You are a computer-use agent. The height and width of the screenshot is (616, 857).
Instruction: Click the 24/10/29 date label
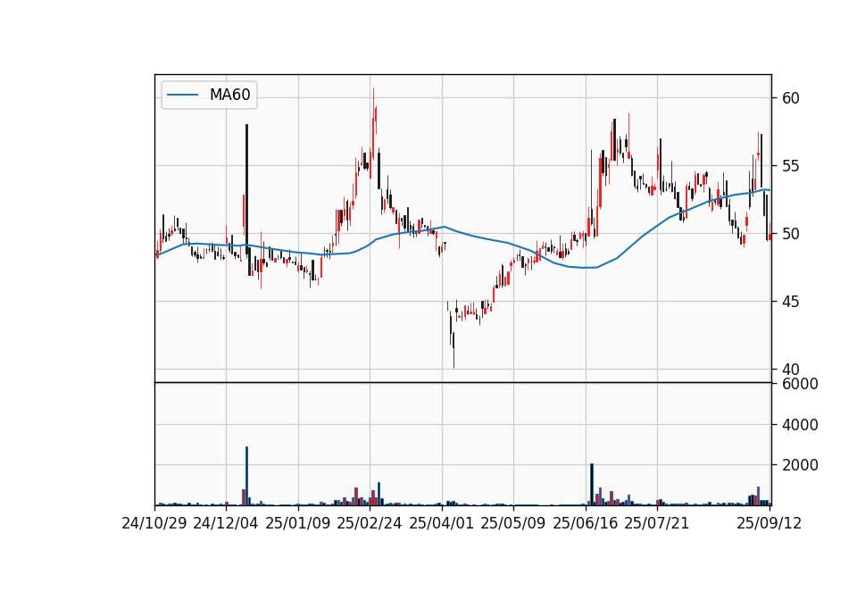[154, 523]
